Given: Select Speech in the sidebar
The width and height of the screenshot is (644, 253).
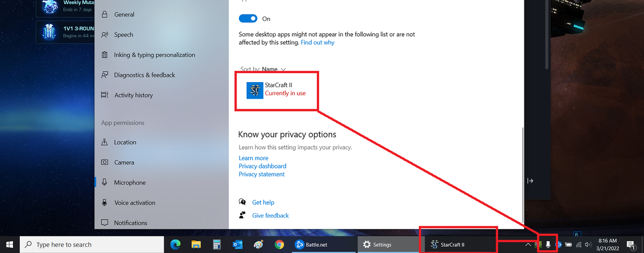Looking at the screenshot, I should (x=123, y=35).
